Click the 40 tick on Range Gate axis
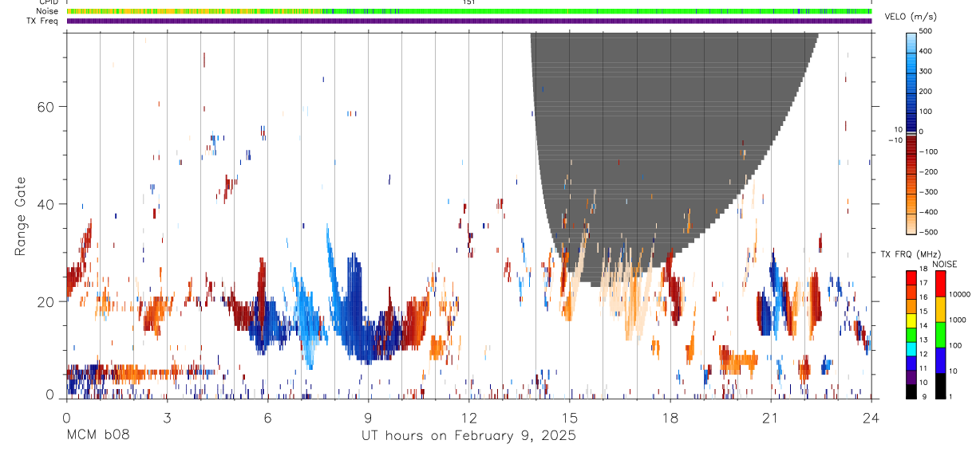Viewport: 980px width, 452px height. pyautogui.click(x=45, y=204)
